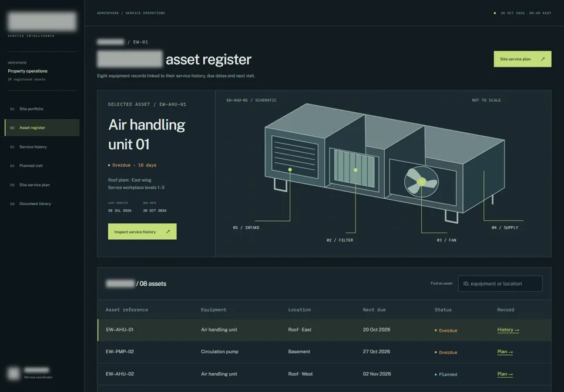Click the arrow icon on Site service plan button

[x=543, y=59]
